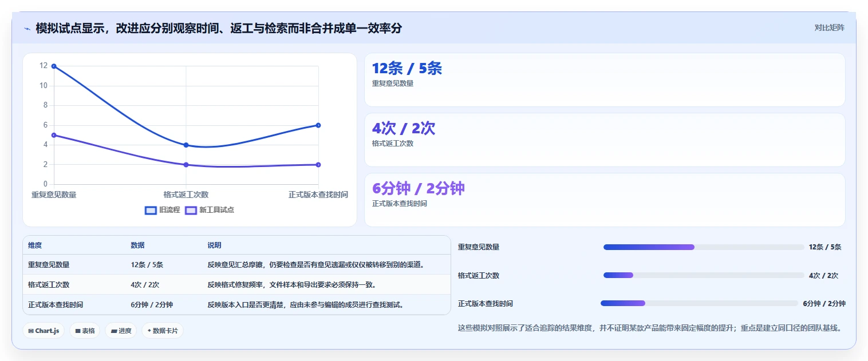
Task: Click the icon in the 数据卡片 chip
Action: tap(149, 331)
